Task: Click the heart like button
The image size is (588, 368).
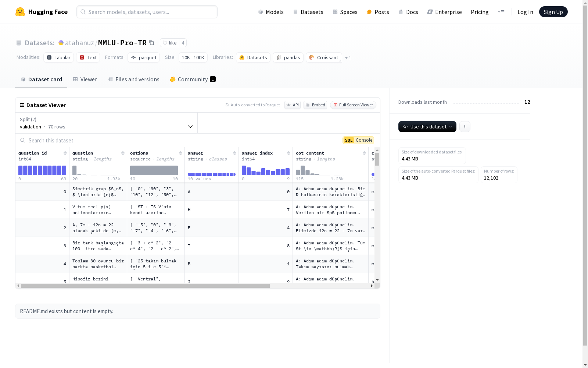Action: click(x=169, y=43)
